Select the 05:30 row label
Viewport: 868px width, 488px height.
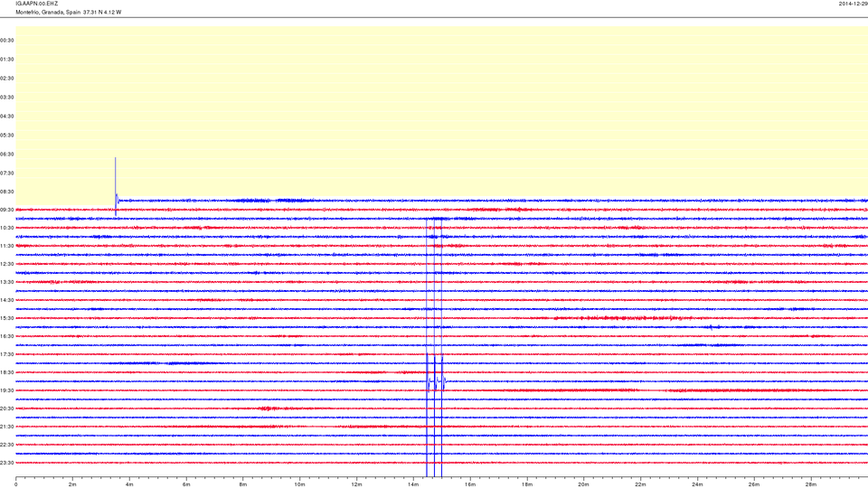7,135
